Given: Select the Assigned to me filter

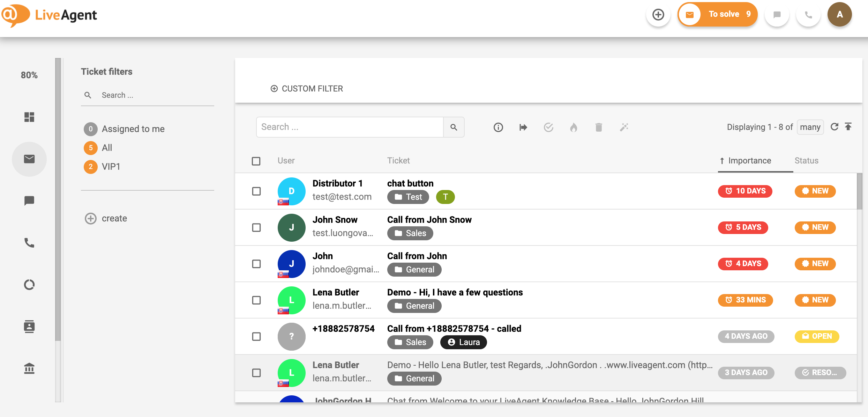Looking at the screenshot, I should point(133,129).
